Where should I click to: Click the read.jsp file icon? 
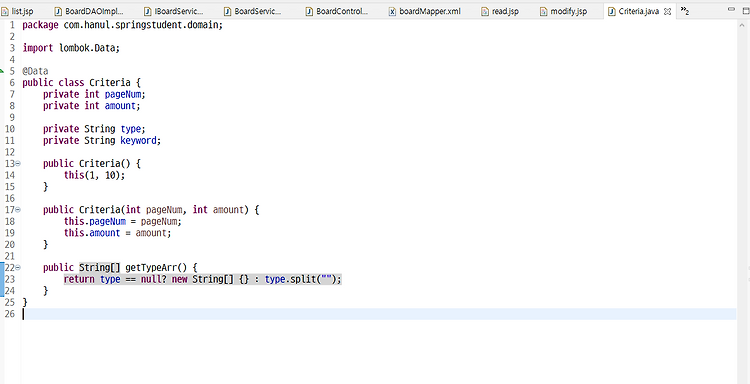click(x=485, y=11)
